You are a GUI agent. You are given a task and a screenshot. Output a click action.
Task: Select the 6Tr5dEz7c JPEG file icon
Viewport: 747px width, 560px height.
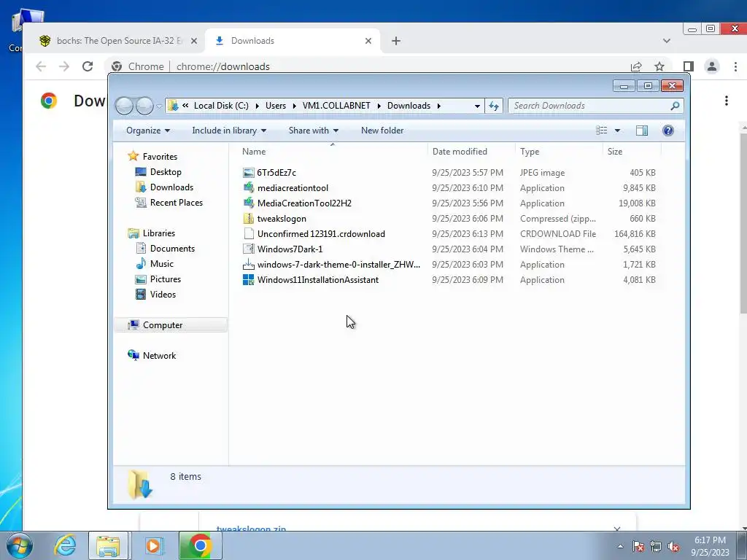[248, 172]
